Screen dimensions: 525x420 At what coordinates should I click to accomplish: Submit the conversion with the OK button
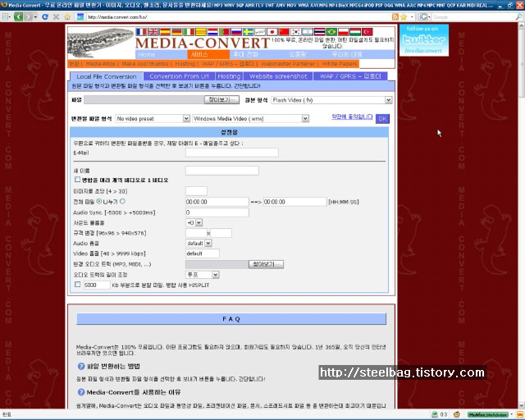pos(382,118)
